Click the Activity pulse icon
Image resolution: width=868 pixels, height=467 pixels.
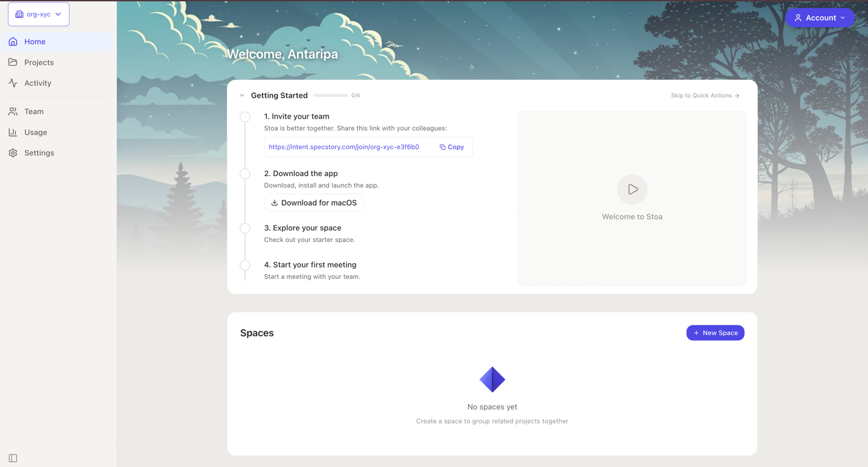(13, 83)
